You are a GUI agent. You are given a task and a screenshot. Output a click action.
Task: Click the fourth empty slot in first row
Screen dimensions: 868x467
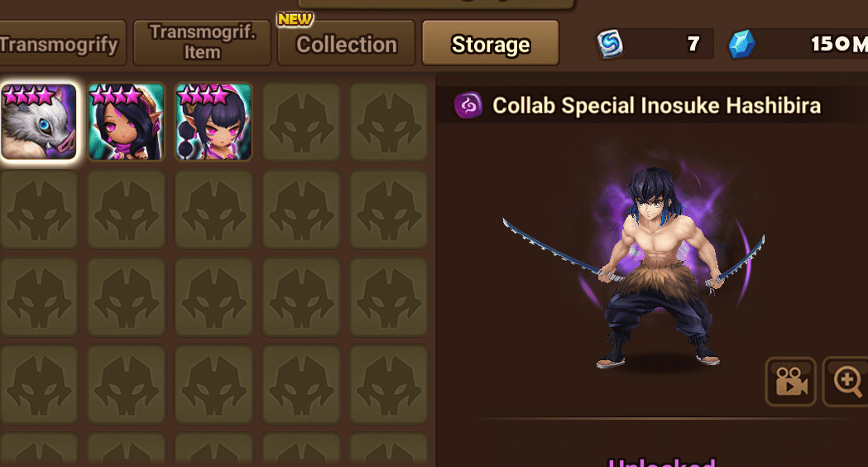pyautogui.click(x=301, y=122)
